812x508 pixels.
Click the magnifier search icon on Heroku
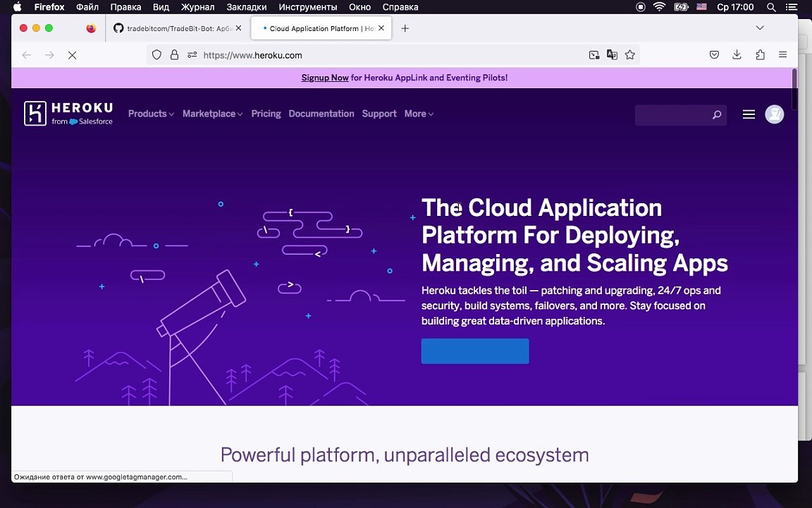[x=718, y=114]
